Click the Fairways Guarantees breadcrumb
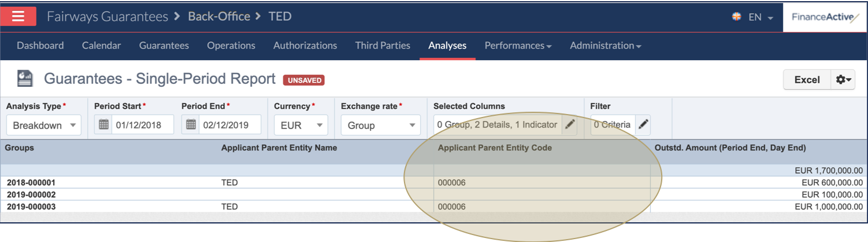The width and height of the screenshot is (868, 242). [x=107, y=16]
